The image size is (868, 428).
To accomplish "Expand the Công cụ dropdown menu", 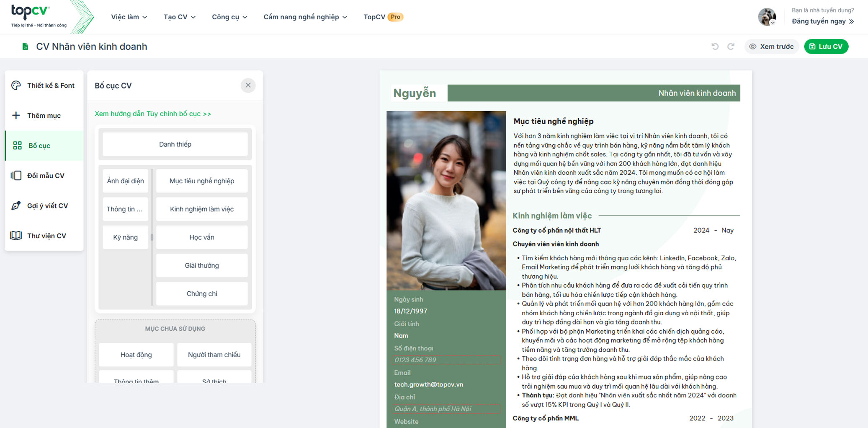I will click(229, 17).
